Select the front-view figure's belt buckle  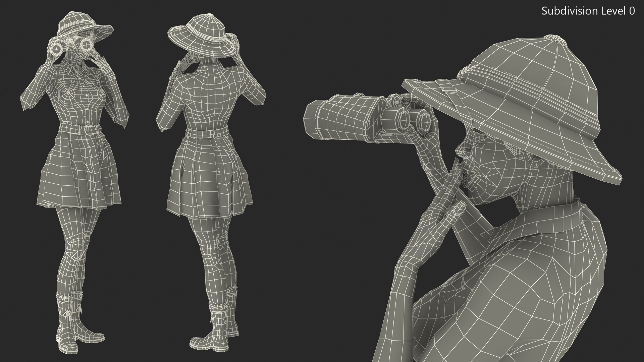coord(89,129)
